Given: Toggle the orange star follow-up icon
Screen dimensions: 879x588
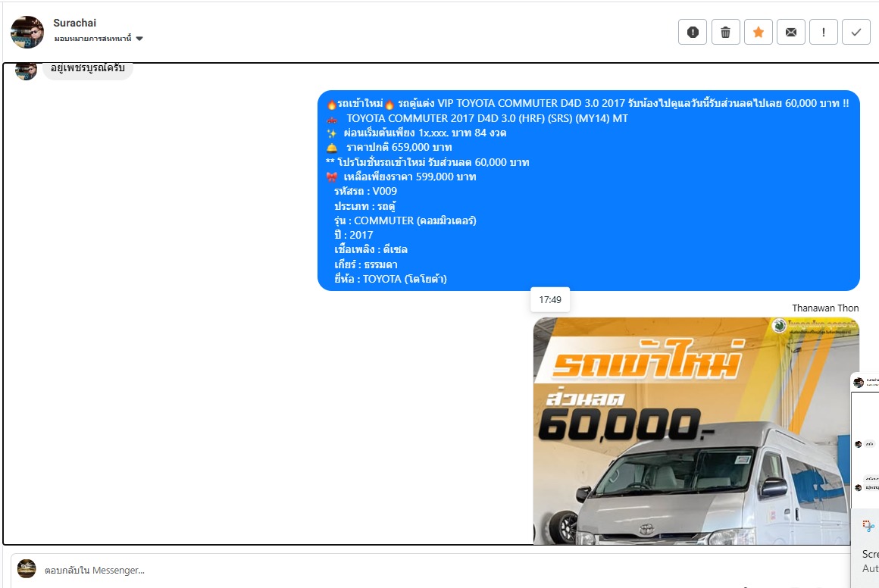Looking at the screenshot, I should [758, 32].
